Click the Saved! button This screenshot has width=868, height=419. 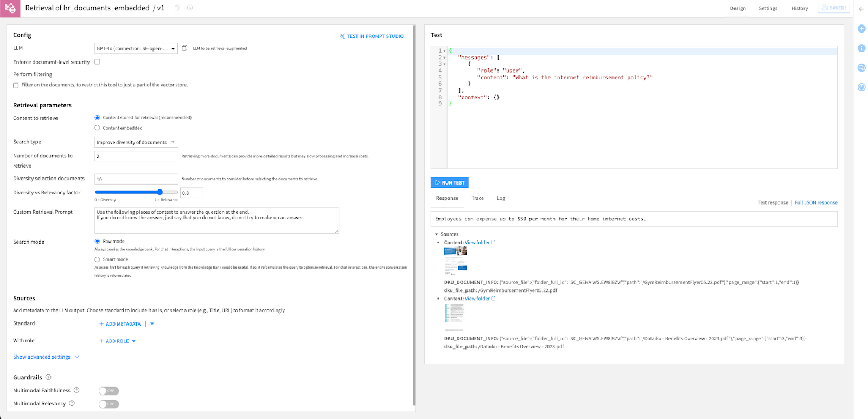833,8
